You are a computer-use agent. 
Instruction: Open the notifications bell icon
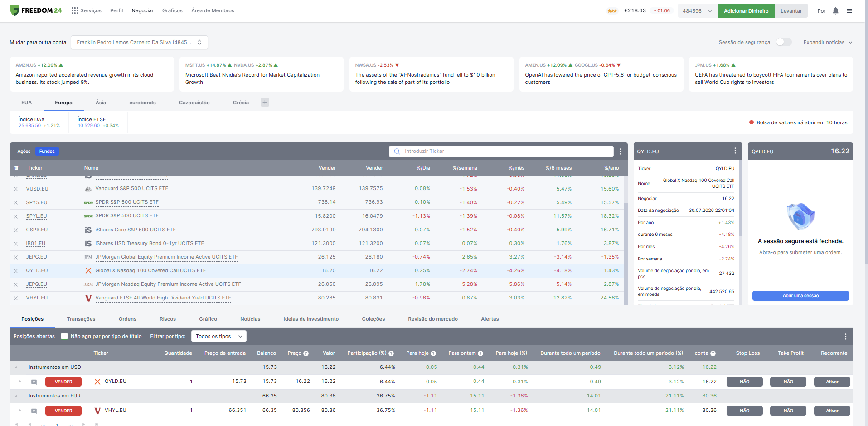point(835,10)
